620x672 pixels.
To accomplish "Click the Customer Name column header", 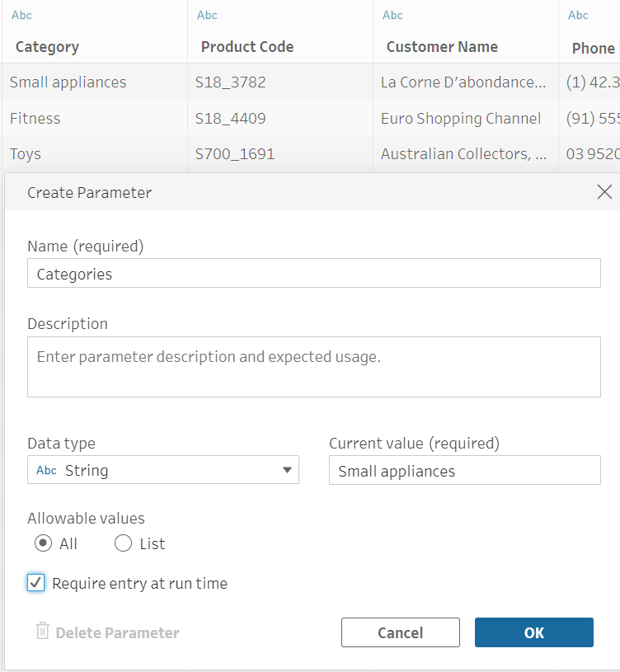I will [442, 47].
